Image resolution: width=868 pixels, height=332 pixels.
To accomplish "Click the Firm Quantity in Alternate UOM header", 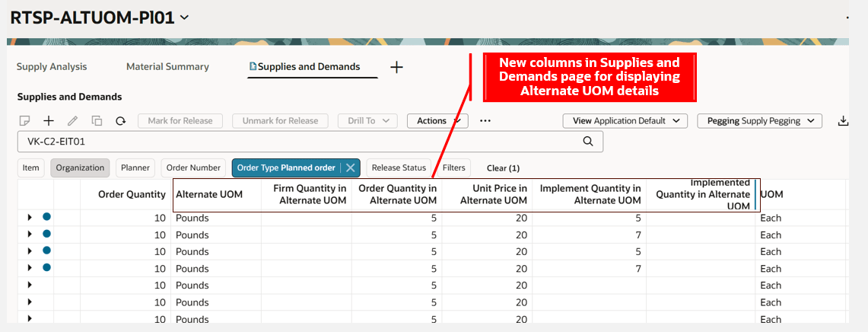I will pyautogui.click(x=310, y=194).
